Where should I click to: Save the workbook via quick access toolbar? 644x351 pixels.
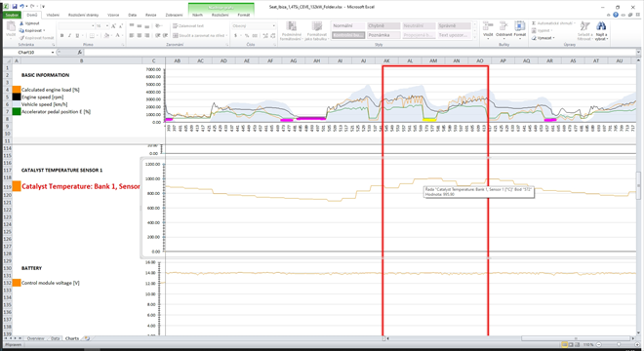[x=15, y=7]
